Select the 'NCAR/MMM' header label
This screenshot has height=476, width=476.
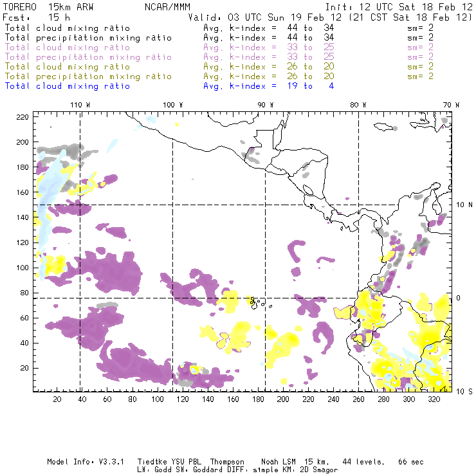click(167, 7)
